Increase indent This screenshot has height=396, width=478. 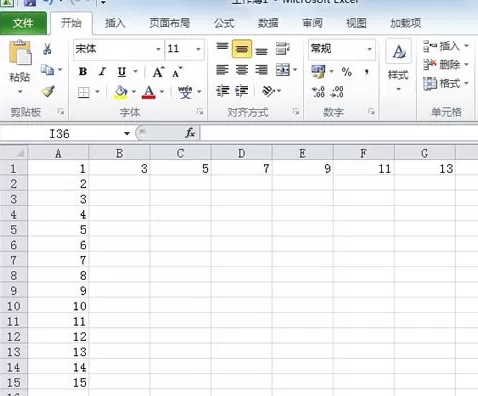point(242,91)
